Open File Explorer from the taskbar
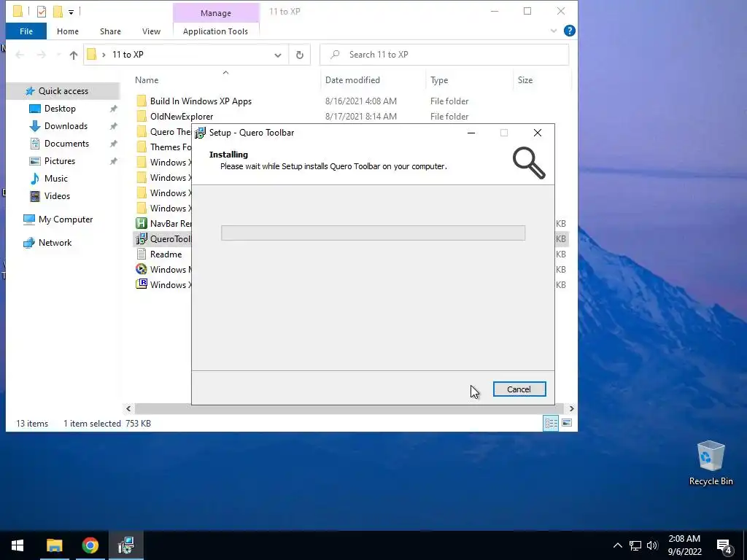This screenshot has width=747, height=560. click(x=54, y=545)
